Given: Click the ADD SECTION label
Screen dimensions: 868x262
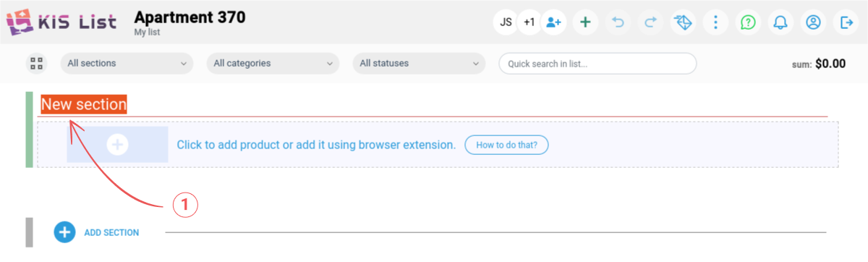Looking at the screenshot, I should (x=111, y=233).
